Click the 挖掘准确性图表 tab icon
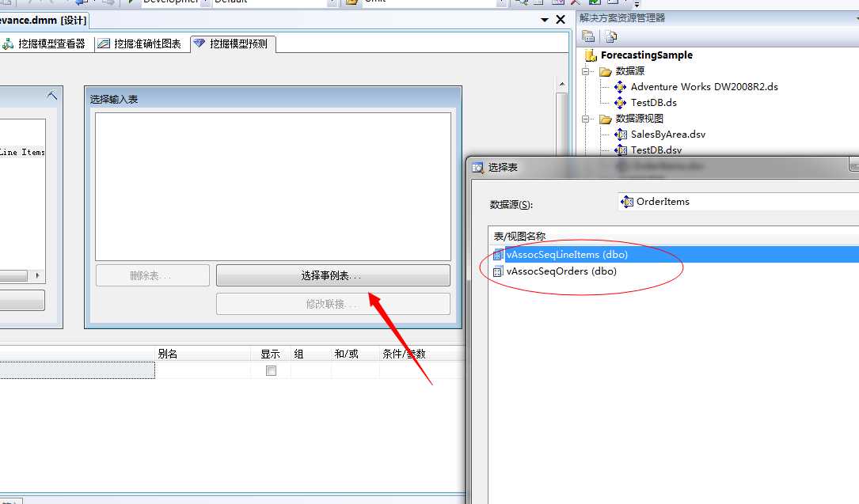The width and height of the screenshot is (859, 504). click(x=104, y=44)
